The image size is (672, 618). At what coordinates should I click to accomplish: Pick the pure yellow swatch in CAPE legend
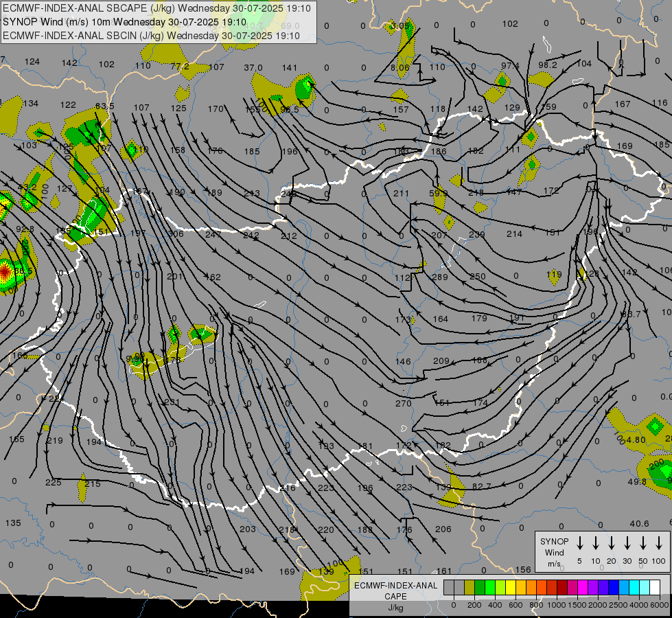tap(511, 587)
